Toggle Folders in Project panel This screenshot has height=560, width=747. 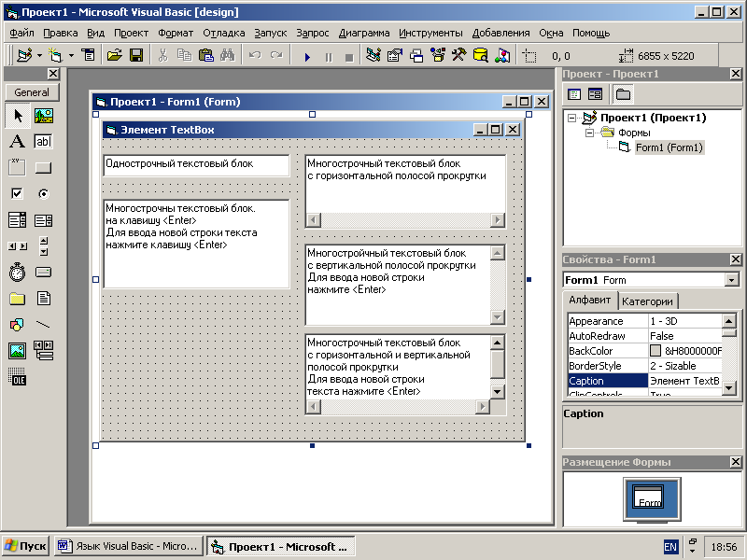[623, 94]
